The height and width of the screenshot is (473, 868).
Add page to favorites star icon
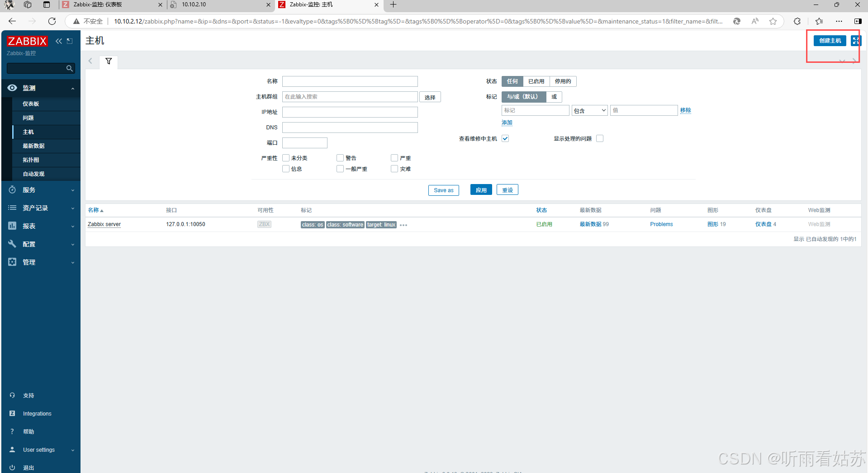pos(773,21)
